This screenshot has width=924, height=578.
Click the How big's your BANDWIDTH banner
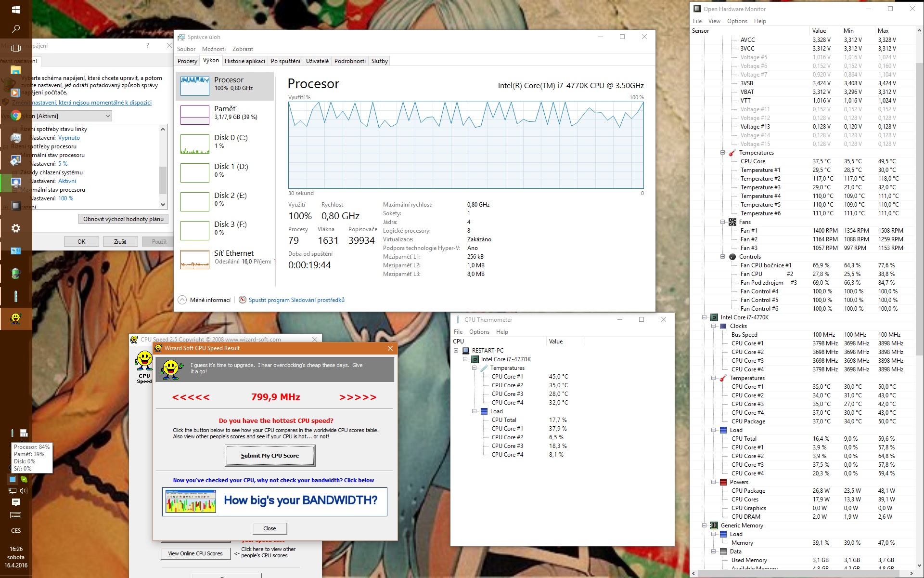coord(275,501)
